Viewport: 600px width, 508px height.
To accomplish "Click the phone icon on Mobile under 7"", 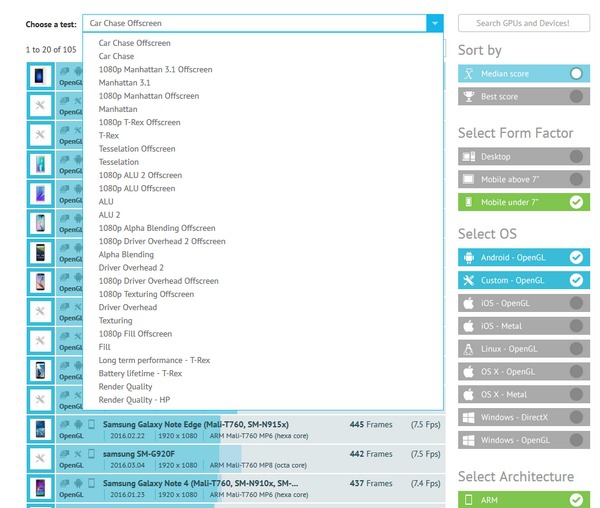I will (x=469, y=202).
